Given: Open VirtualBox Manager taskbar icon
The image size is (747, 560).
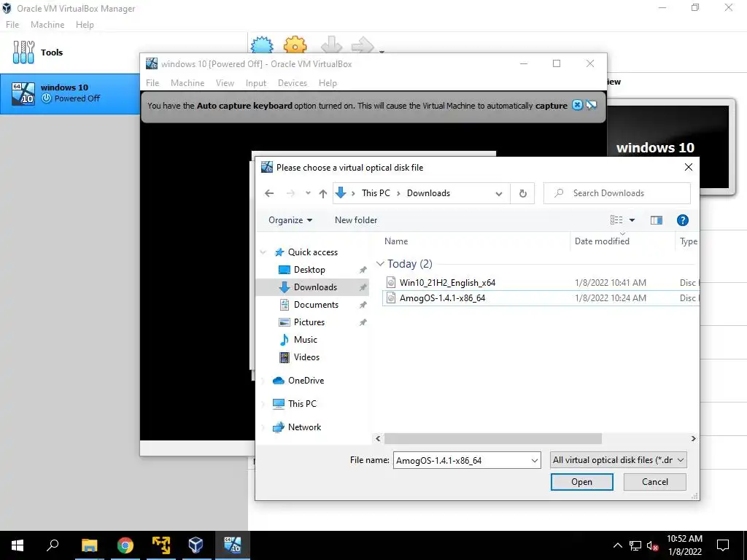Looking at the screenshot, I should (x=196, y=545).
